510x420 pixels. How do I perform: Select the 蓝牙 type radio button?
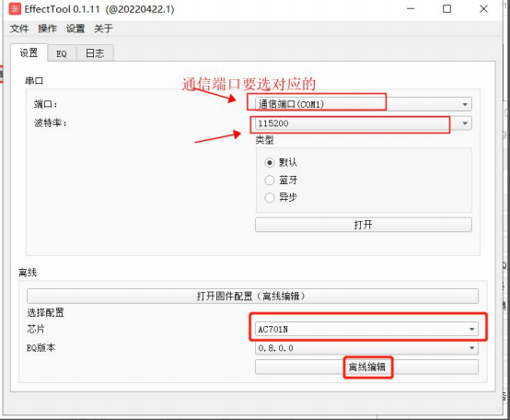270,180
